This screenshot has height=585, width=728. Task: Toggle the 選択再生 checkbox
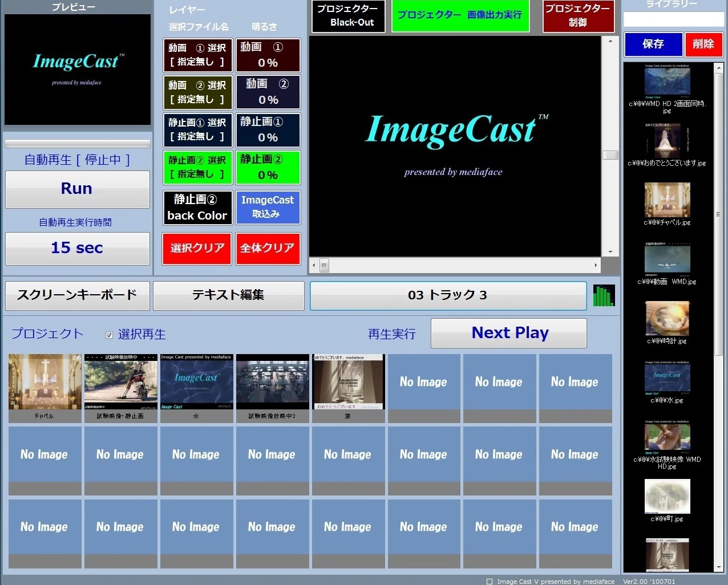point(109,335)
